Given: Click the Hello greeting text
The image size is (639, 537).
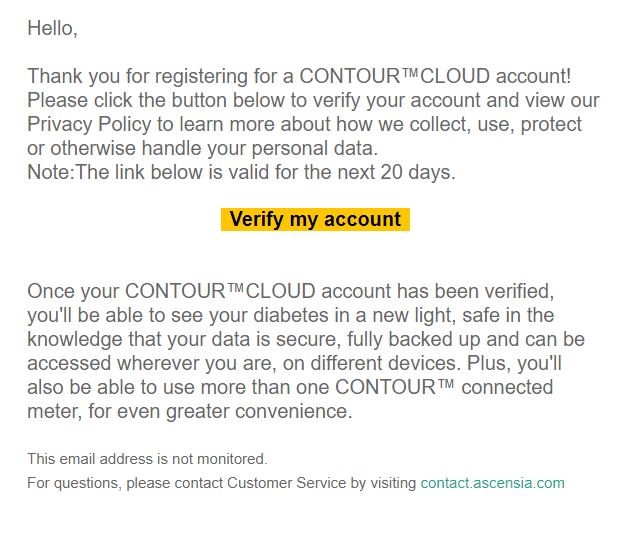Looking at the screenshot, I should (x=52, y=29).
